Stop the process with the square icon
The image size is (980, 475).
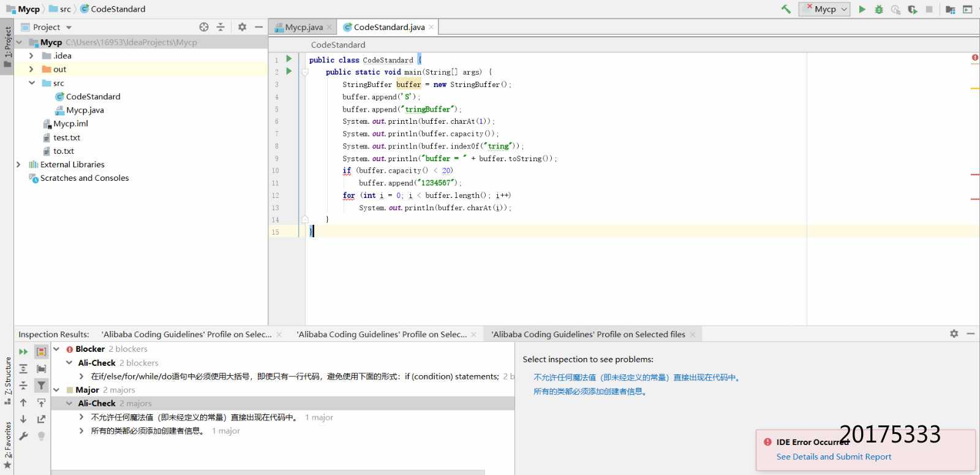929,9
